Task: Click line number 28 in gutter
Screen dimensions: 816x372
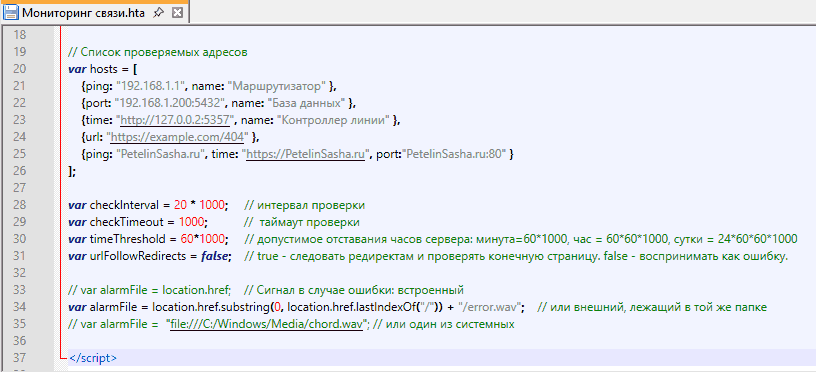Action: [19, 205]
